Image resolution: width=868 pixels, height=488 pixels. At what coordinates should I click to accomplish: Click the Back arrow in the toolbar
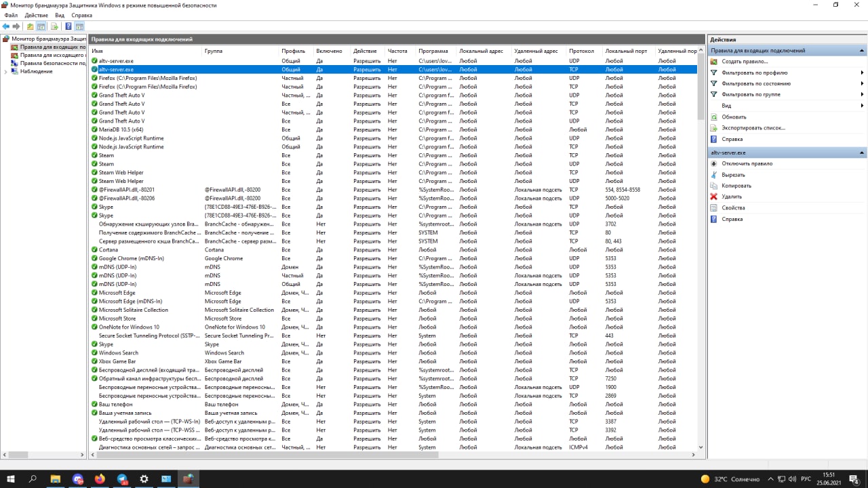(x=6, y=26)
